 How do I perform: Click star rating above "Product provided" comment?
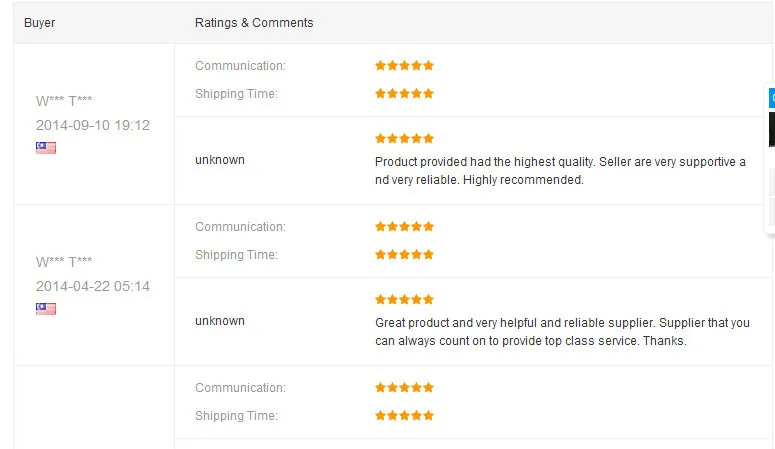coord(404,139)
